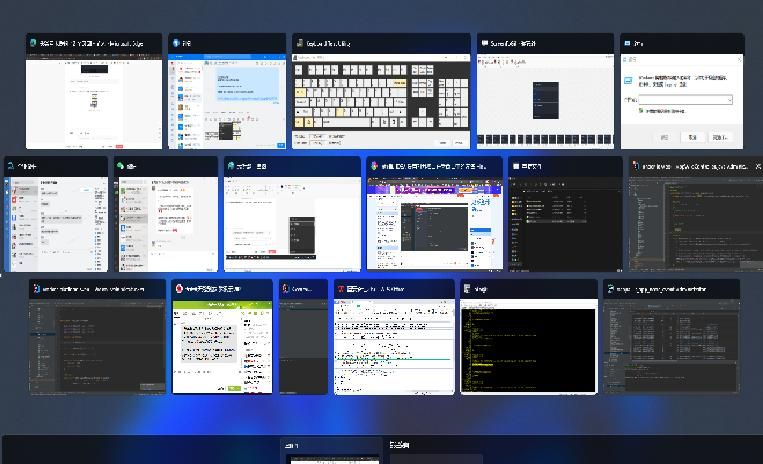Close the middle-row dark IDE window
Image resolution: width=763 pixels, height=464 pixels.
[x=758, y=166]
